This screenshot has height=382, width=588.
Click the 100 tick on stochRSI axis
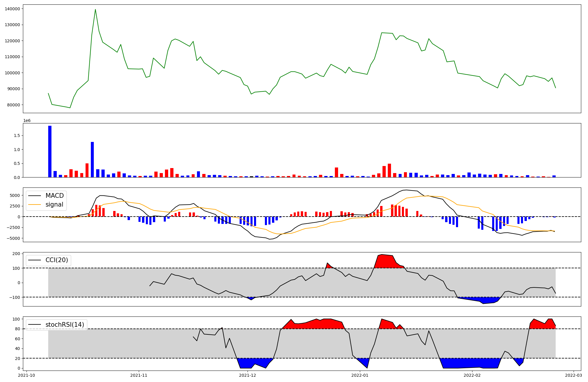17,319
